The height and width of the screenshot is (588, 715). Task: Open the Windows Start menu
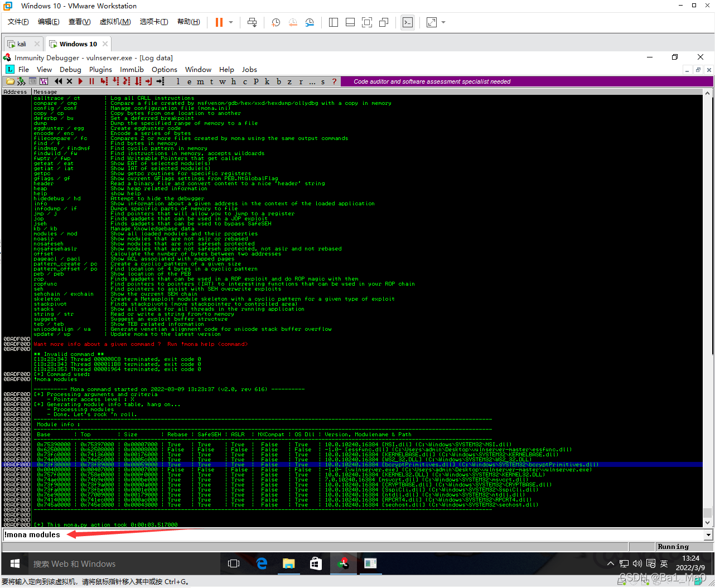point(15,563)
